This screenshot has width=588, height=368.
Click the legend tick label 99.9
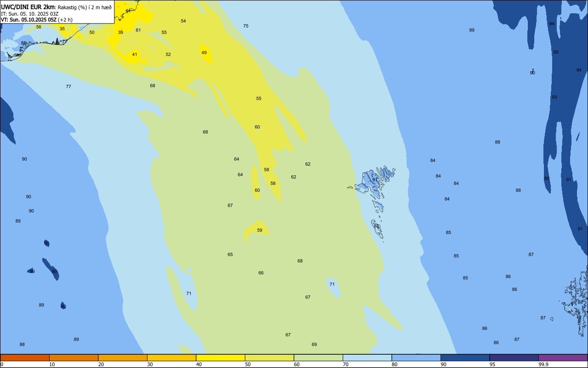[x=543, y=364]
